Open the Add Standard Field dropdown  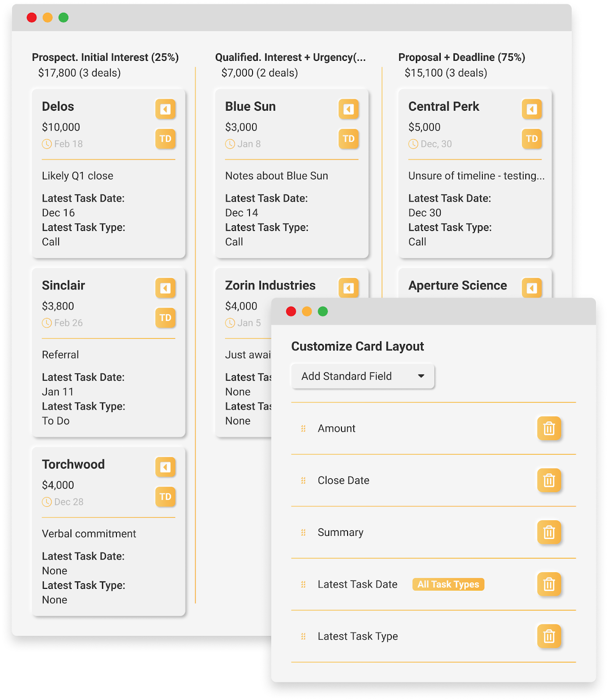(x=363, y=376)
